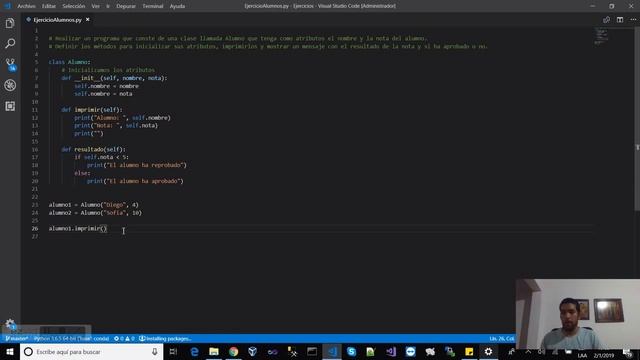Open the Windows Start menu
Image resolution: width=640 pixels, height=360 pixels.
(x=10, y=351)
